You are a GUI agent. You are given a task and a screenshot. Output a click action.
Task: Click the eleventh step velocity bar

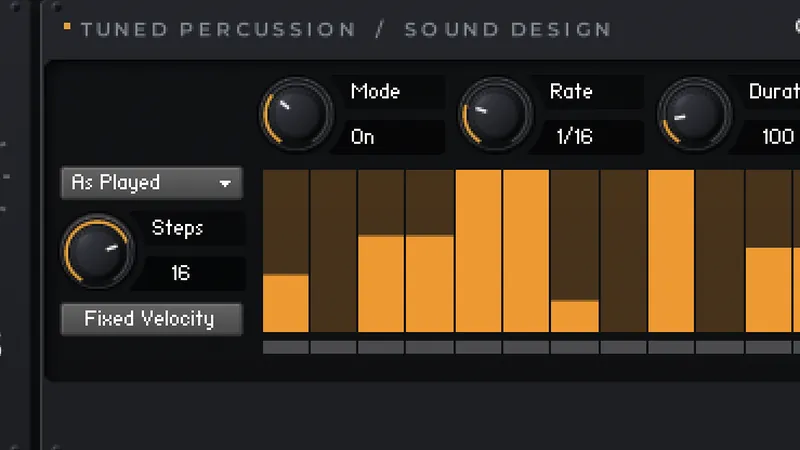coord(768,251)
